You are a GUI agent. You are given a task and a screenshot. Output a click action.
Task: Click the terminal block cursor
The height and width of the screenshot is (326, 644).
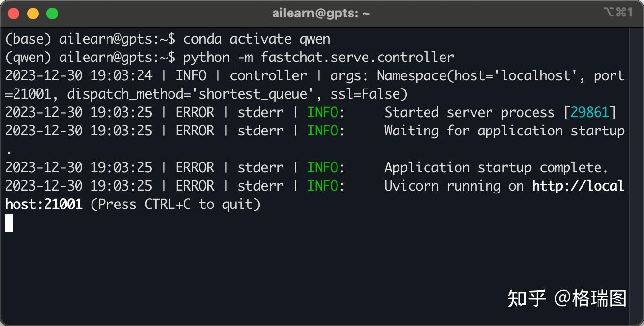[9, 223]
